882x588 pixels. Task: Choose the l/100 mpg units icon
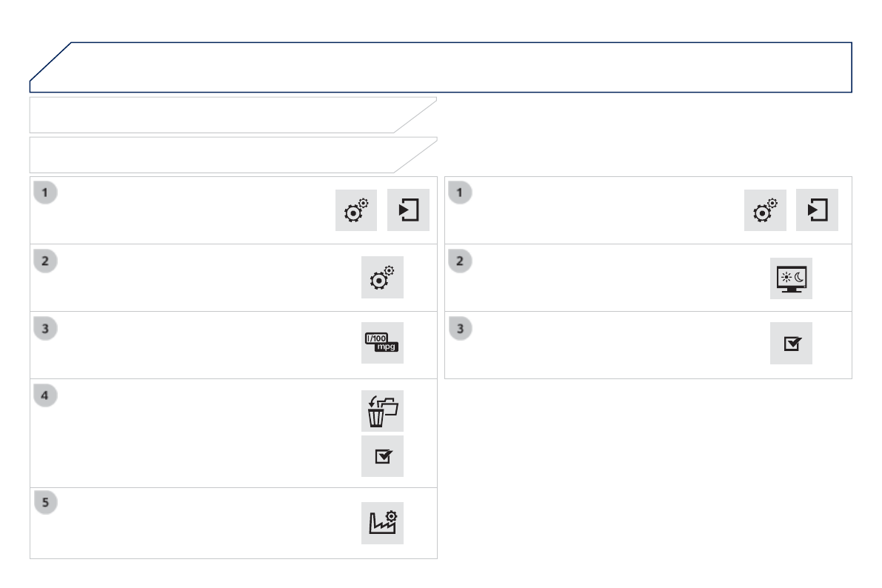(382, 343)
